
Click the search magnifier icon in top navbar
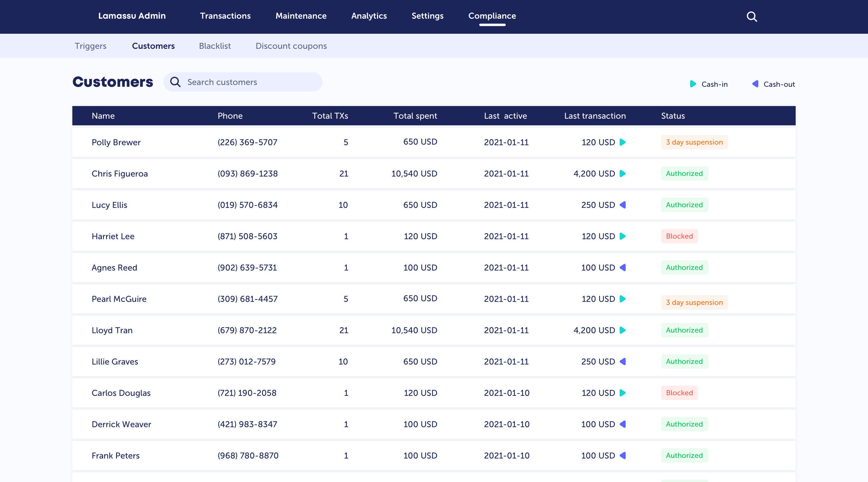[752, 16]
